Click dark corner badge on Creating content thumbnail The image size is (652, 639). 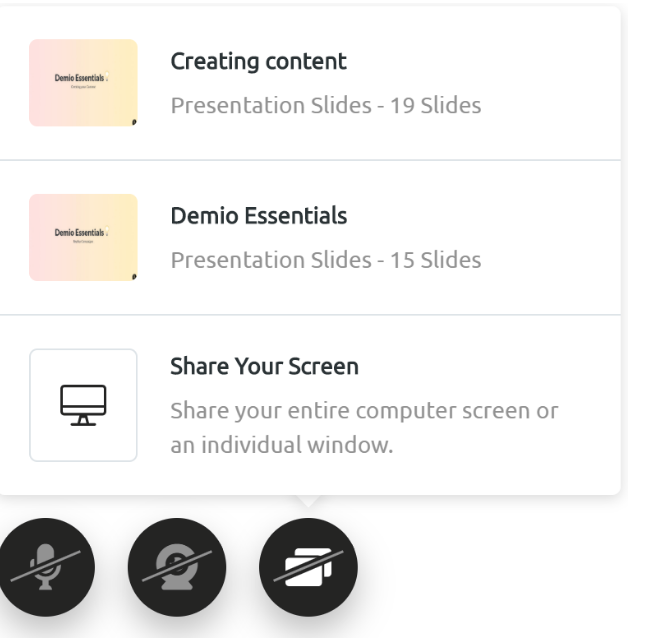(134, 122)
